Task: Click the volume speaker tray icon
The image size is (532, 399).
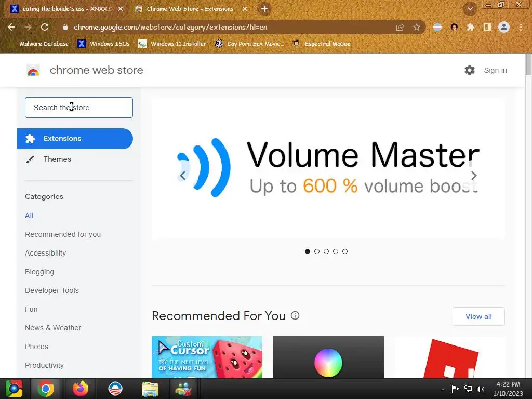Action: point(481,389)
